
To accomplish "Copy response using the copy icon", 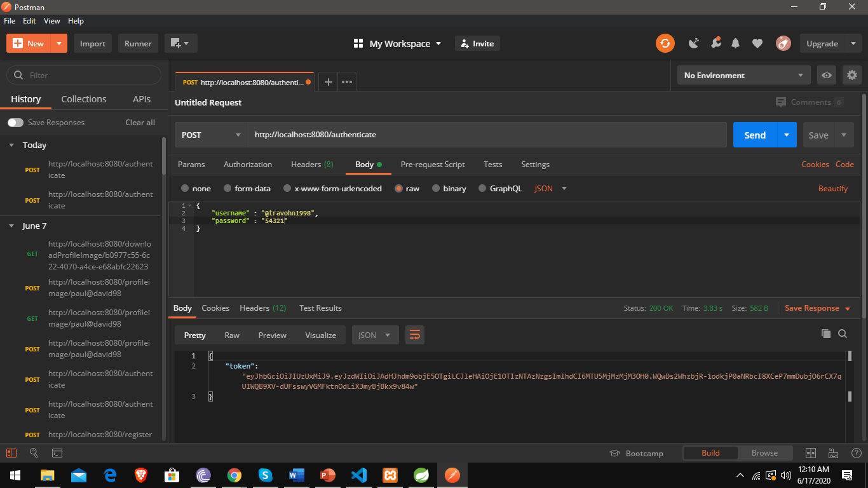I will tap(825, 334).
